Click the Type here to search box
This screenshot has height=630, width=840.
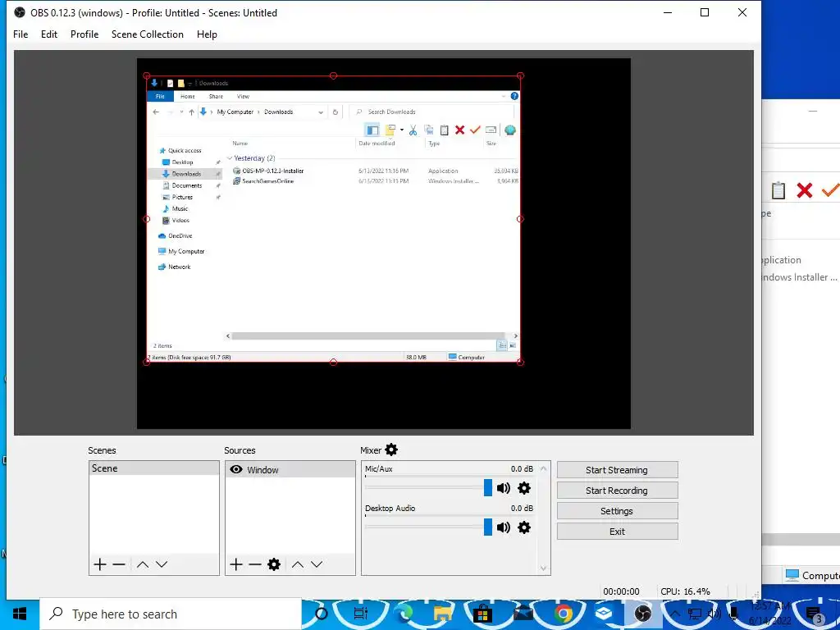171,614
